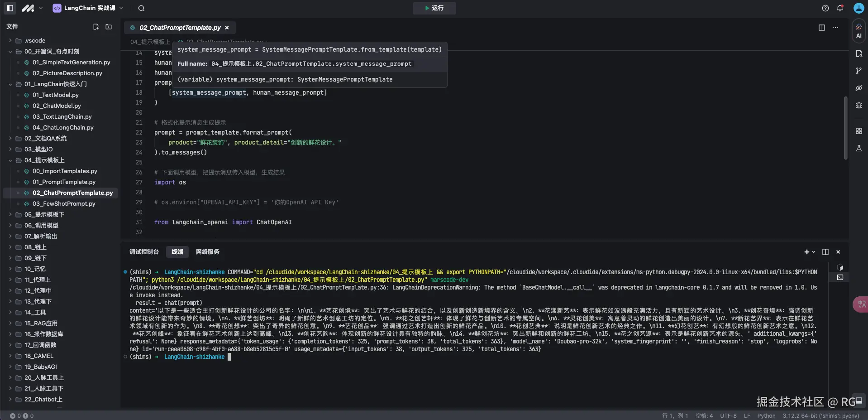Open a new terminal with the plus icon

[x=807, y=252]
